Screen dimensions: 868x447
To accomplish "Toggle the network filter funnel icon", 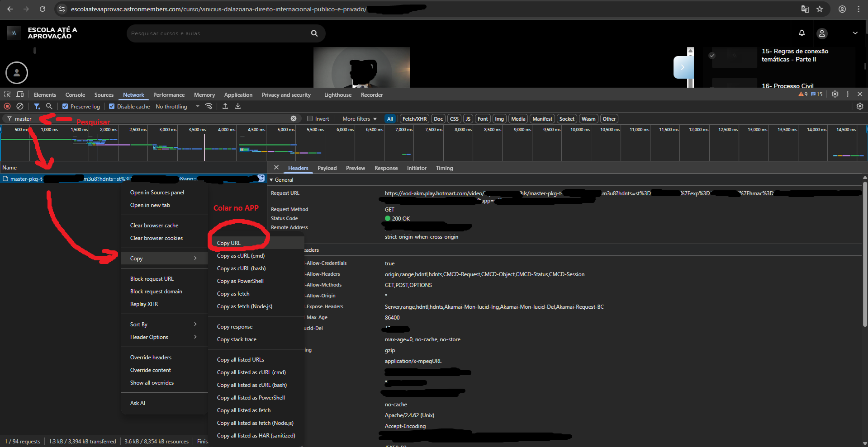I will (x=37, y=106).
